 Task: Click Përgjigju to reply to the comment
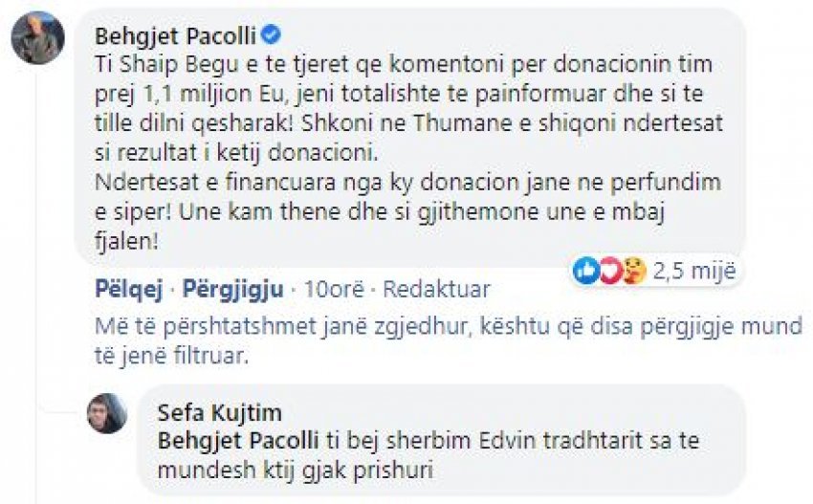pos(232,289)
